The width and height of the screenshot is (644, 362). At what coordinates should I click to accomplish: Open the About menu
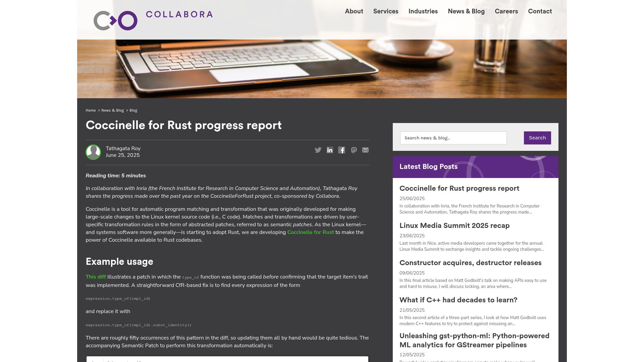tap(354, 11)
